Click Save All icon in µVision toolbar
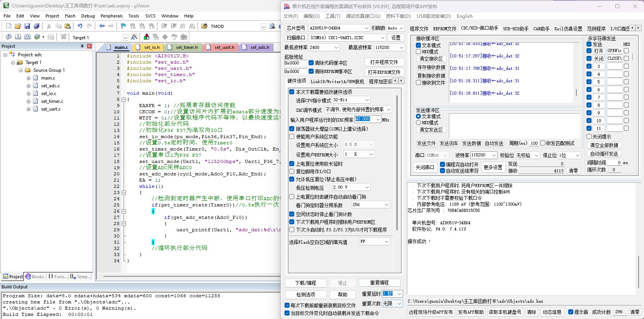Viewport: 644px width, 319px height. tap(37, 26)
